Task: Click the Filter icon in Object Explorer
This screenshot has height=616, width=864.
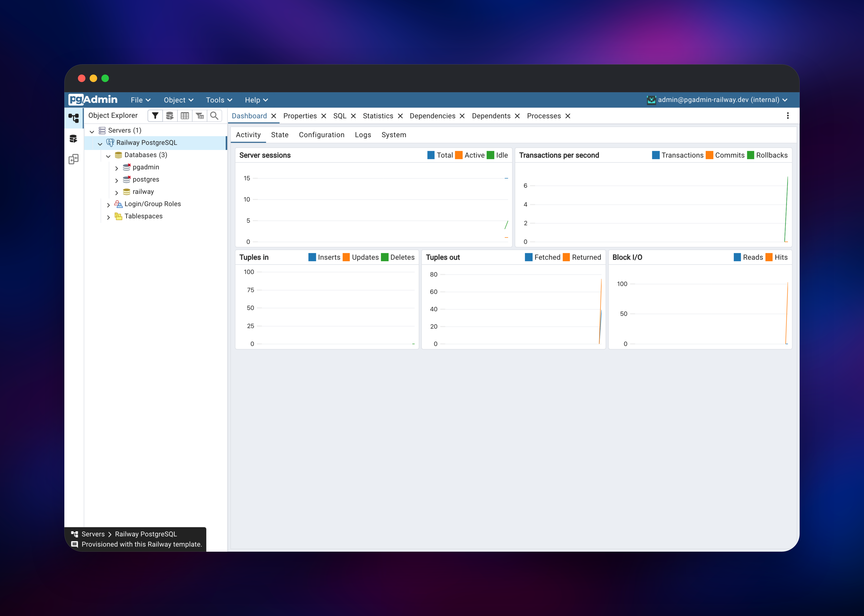Action: tap(155, 116)
